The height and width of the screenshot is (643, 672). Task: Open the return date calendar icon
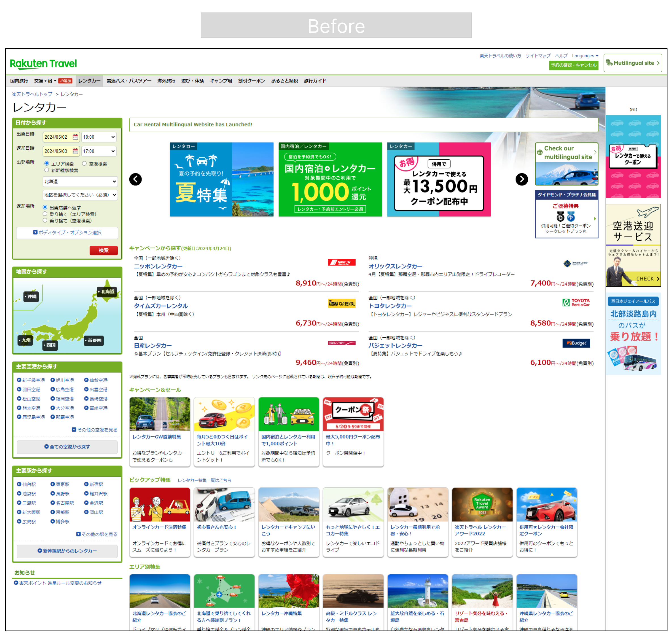[x=75, y=151]
